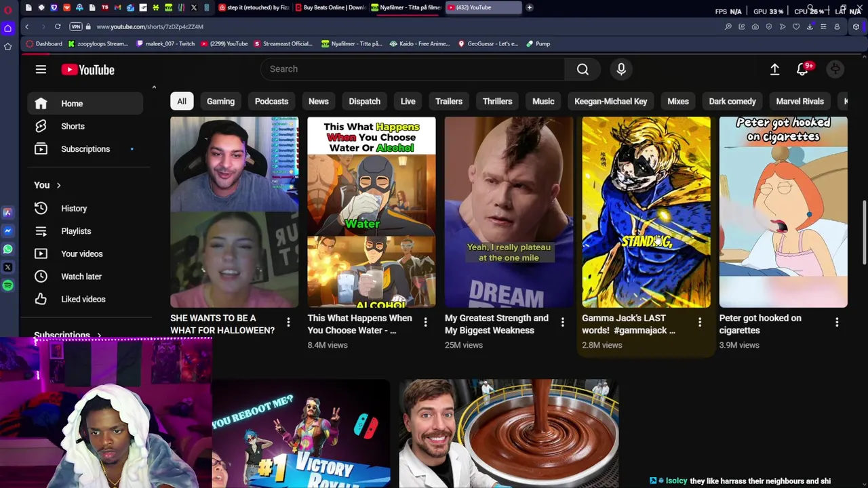Open options for This What Happens short
Screen dimensions: 868x488
click(425, 323)
